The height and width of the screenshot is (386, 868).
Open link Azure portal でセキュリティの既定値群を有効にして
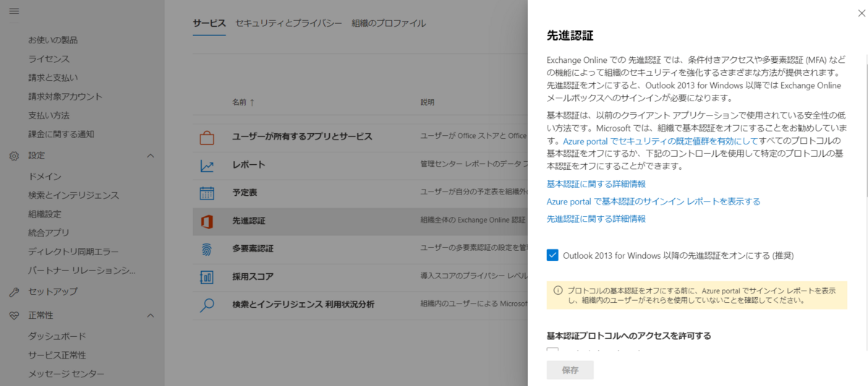pos(660,141)
